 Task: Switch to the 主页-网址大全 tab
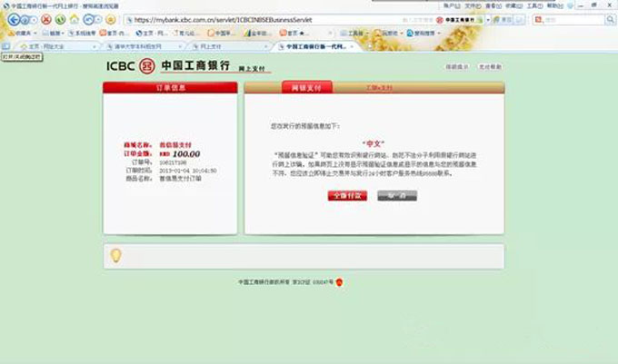(56, 46)
